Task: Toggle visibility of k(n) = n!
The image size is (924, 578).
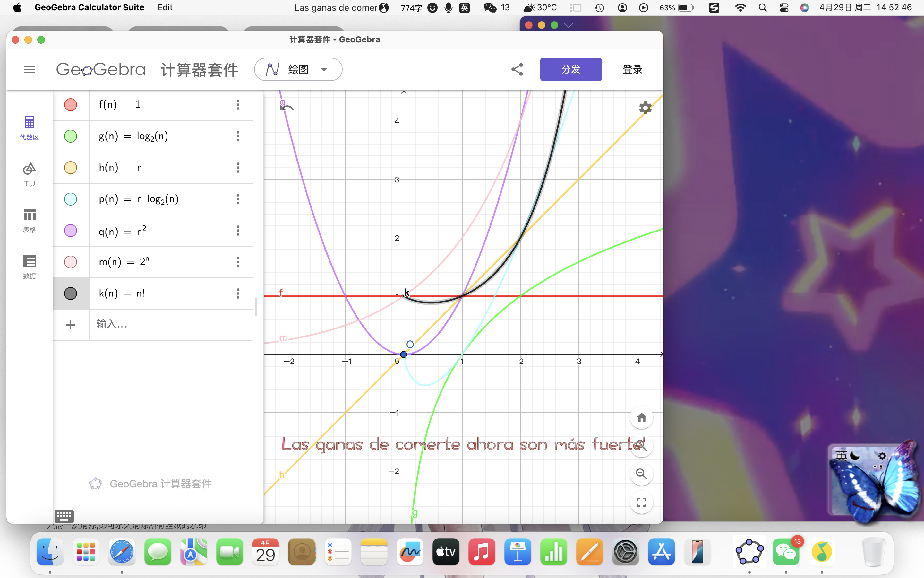Action: tap(71, 293)
